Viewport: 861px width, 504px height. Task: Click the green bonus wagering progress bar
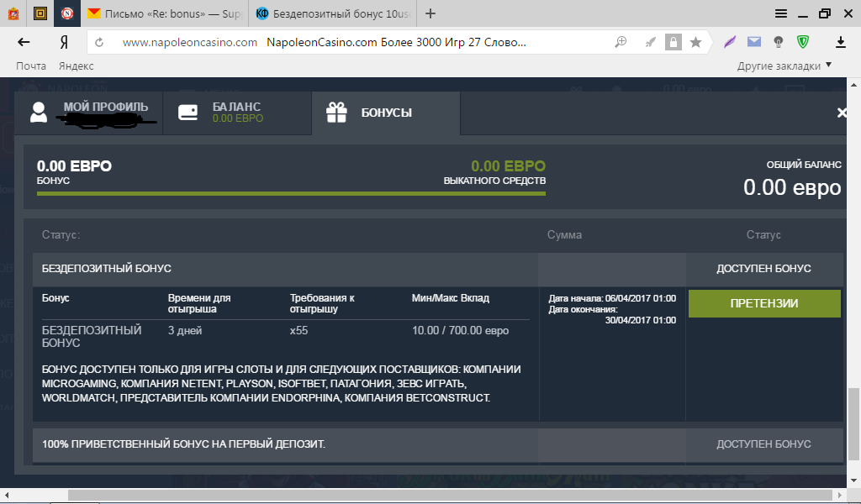291,193
